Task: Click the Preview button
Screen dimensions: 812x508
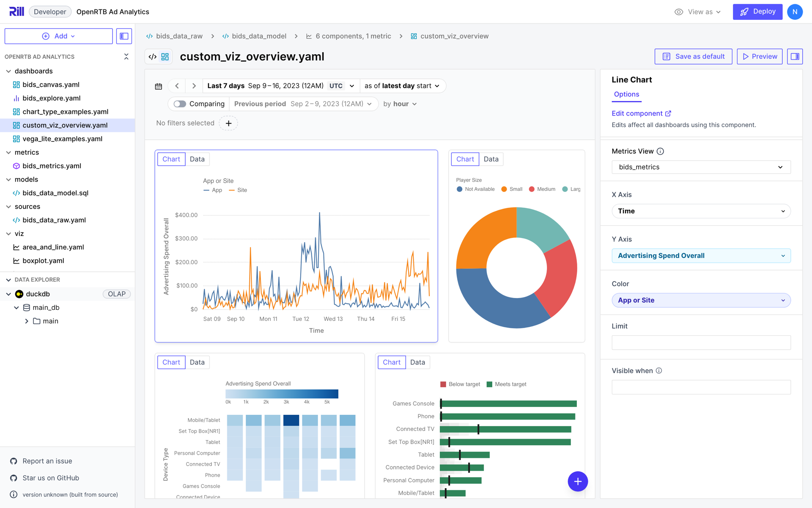Action: pyautogui.click(x=760, y=56)
